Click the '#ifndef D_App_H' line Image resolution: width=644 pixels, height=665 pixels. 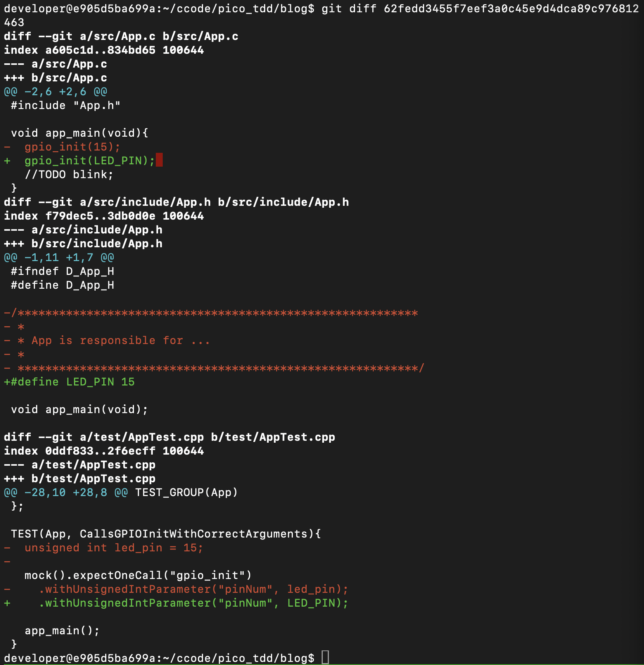coord(63,271)
